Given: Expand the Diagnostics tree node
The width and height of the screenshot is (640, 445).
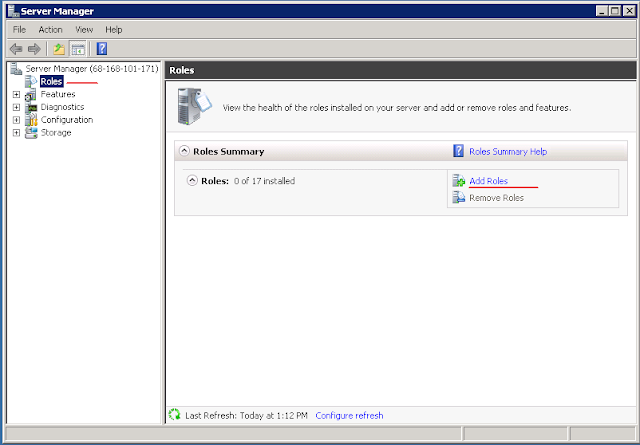Looking at the screenshot, I should coord(16,107).
